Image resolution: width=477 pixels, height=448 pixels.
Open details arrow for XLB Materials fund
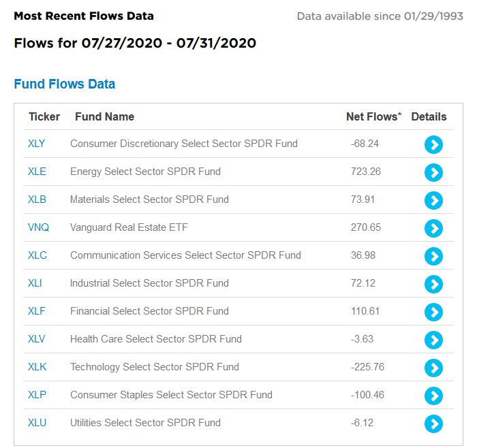pos(433,200)
